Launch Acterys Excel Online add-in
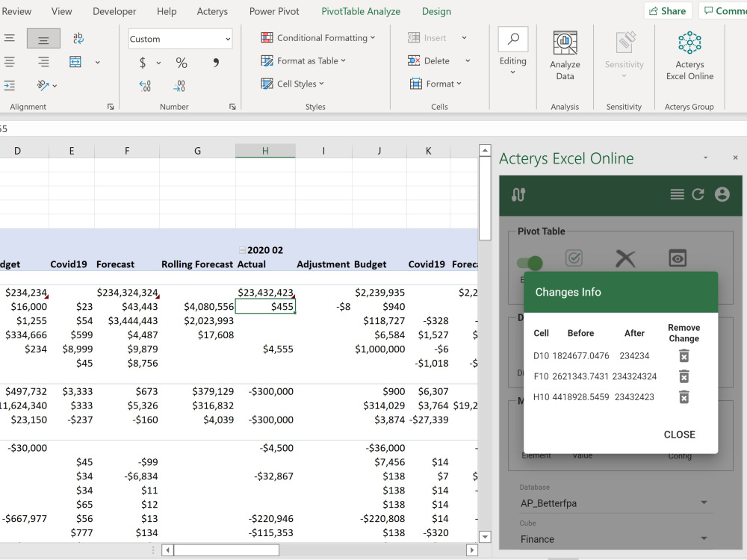This screenshot has width=747, height=560. point(689,55)
